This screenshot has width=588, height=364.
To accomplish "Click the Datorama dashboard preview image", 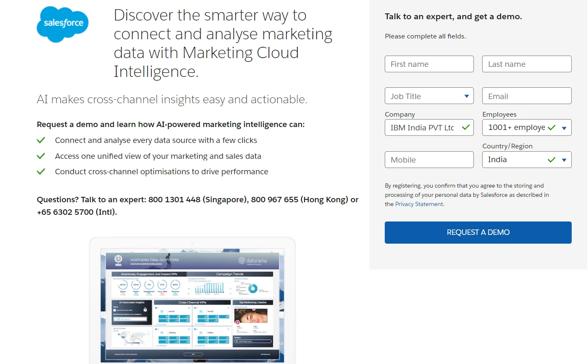I will coord(192,301).
